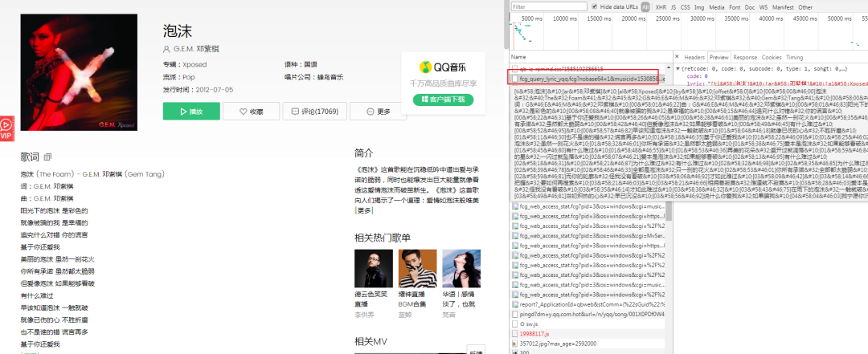This screenshot has width=868, height=354.
Task: Open artist link G.E.M. 邓紫棋
Action: click(196, 49)
